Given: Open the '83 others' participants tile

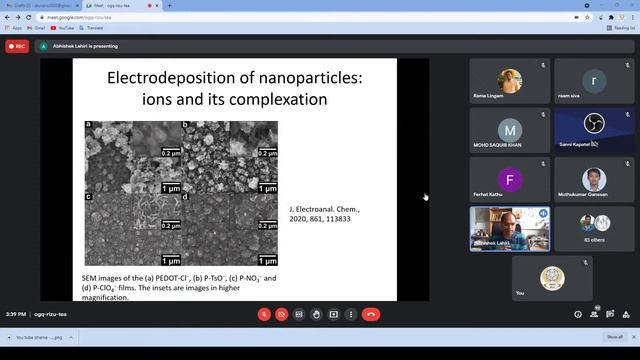Looking at the screenshot, I should (x=594, y=229).
